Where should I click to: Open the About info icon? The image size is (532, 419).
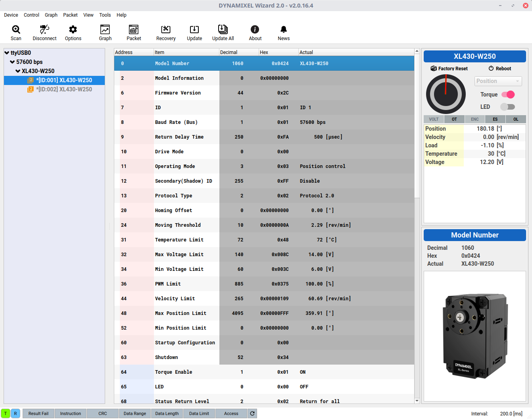pos(255,29)
